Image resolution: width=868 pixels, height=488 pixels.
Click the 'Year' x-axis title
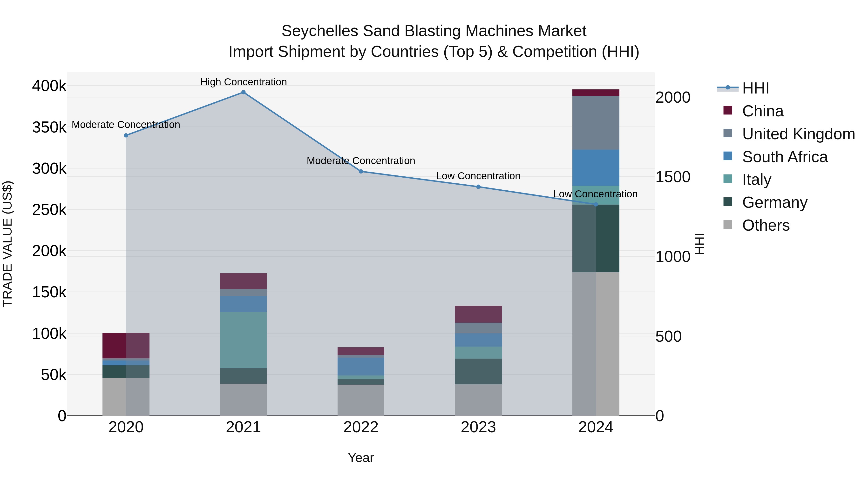361,458
